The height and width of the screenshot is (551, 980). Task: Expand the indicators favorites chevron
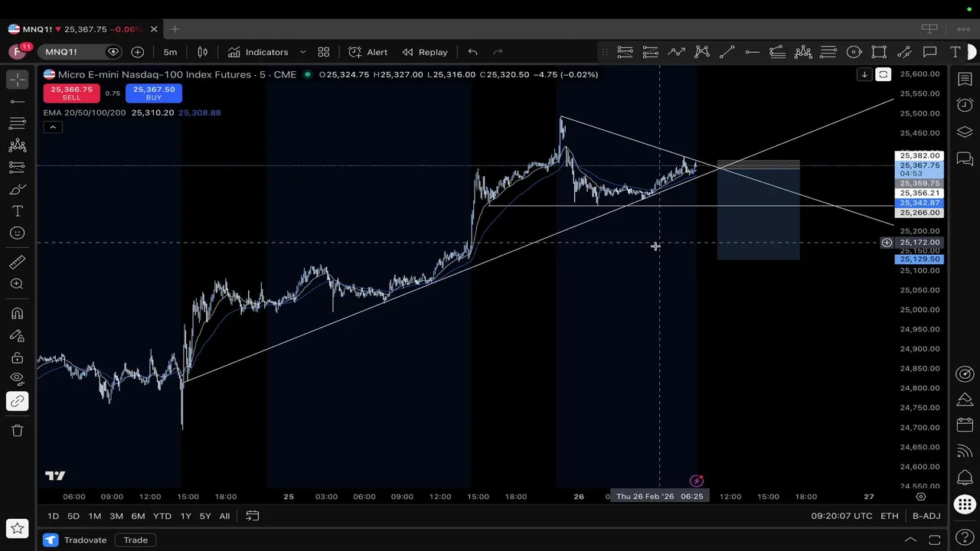tap(302, 52)
